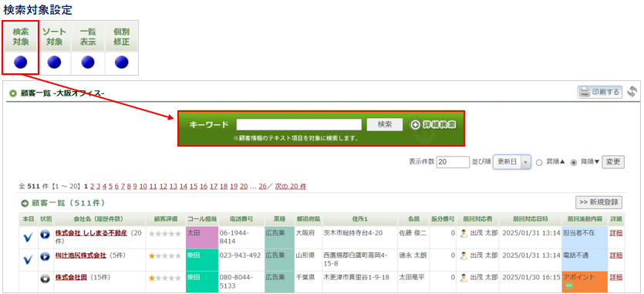Click the コール担当 column header
The image size is (644, 294).
click(201, 219)
